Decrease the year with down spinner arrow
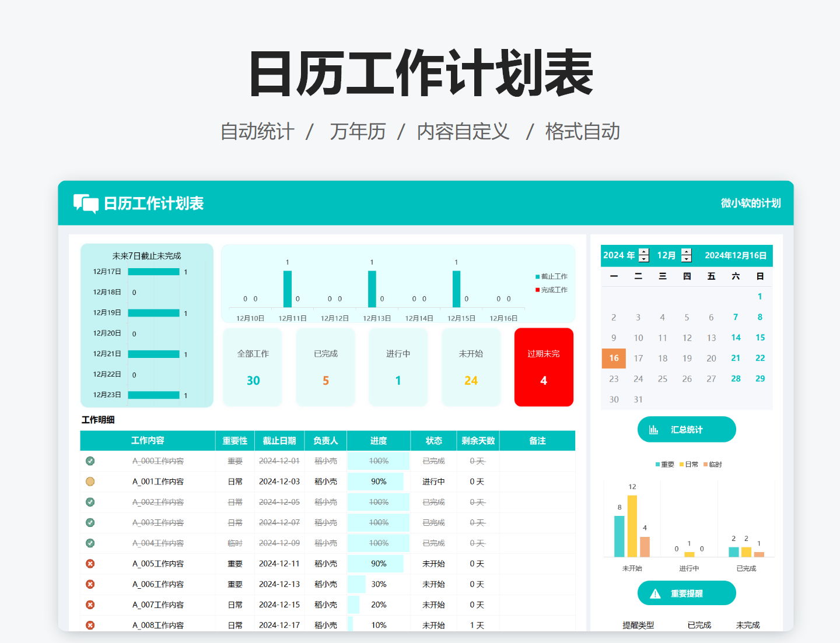Screen dimensions: 840x643 644,259
